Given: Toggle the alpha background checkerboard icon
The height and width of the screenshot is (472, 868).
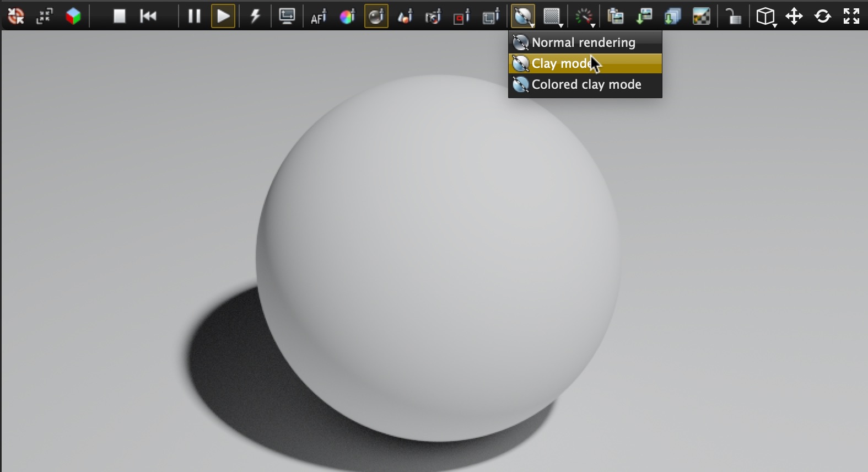Looking at the screenshot, I should pyautogui.click(x=701, y=16).
